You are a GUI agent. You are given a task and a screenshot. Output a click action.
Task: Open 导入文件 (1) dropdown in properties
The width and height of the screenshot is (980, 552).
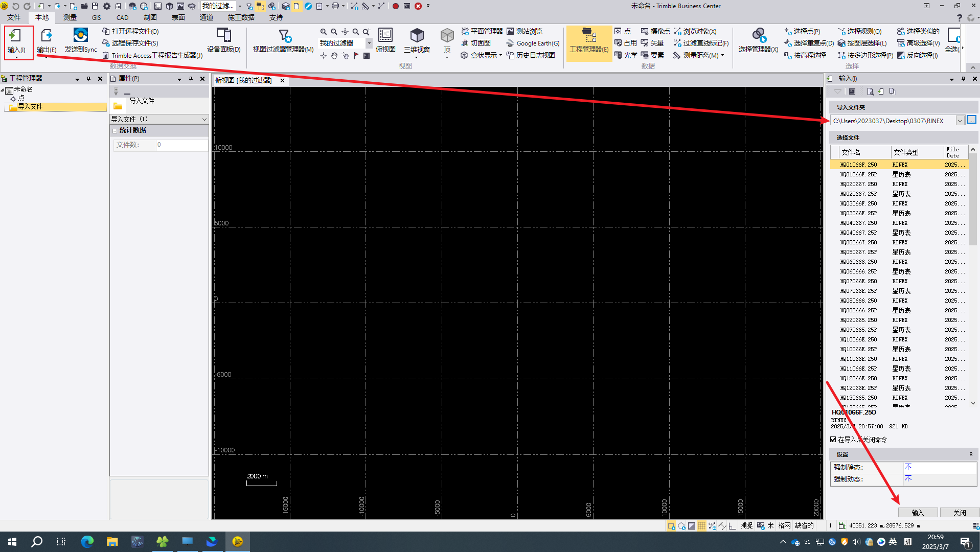point(204,119)
